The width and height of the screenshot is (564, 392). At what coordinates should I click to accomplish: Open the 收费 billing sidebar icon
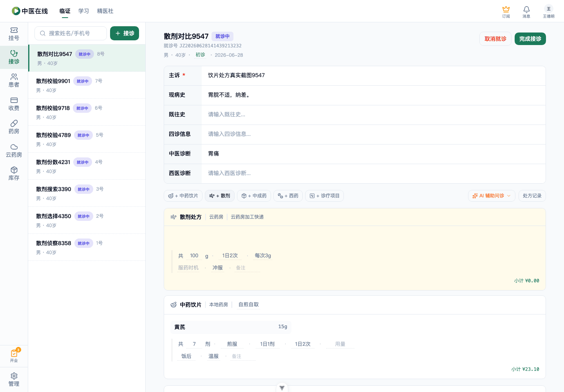pos(14,104)
